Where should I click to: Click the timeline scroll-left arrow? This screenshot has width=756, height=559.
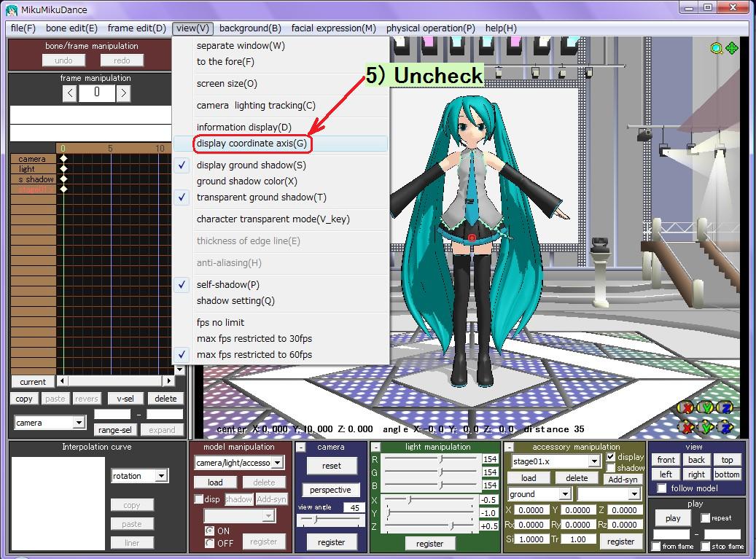coord(62,380)
